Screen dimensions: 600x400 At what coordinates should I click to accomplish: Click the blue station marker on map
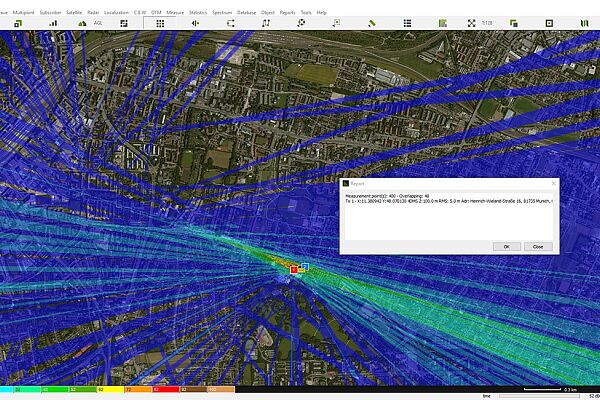click(x=304, y=266)
